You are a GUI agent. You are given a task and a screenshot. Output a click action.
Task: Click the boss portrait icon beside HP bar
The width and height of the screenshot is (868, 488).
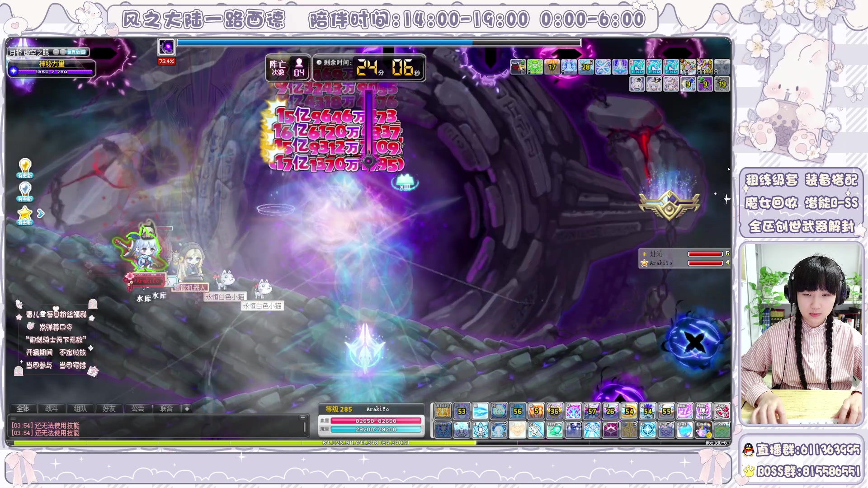166,47
